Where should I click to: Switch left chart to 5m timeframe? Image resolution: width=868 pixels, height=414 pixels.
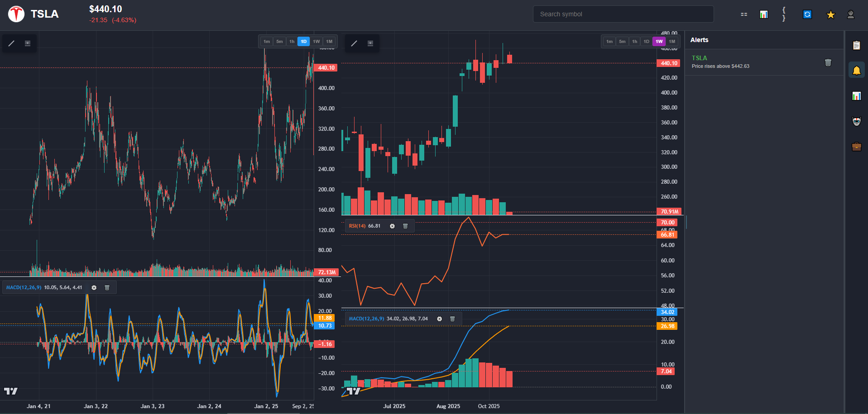[279, 42]
